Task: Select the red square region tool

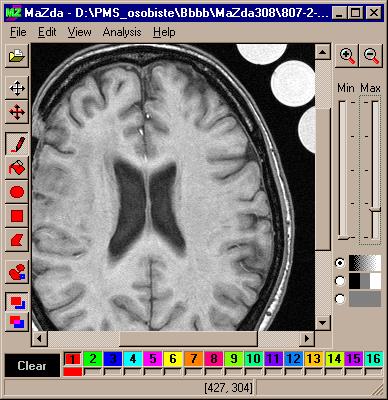Action: point(17,216)
